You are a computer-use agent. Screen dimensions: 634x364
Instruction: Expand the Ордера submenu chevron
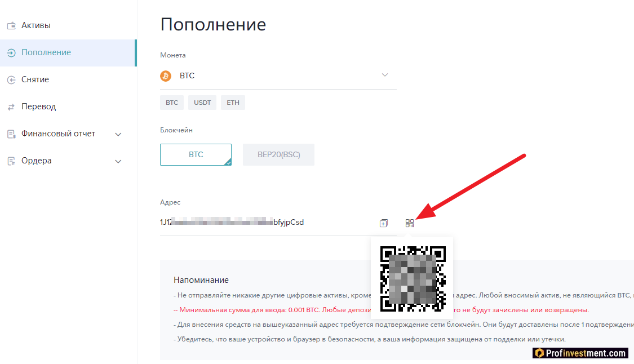118,161
